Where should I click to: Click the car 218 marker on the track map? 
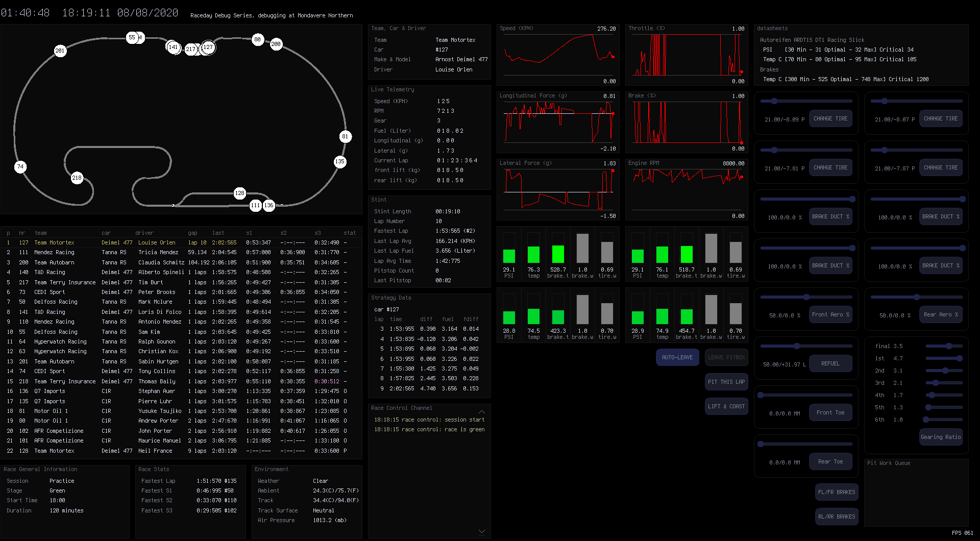click(x=77, y=178)
